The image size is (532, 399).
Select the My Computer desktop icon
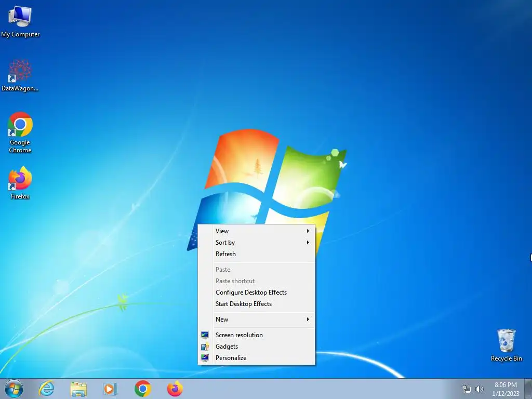(20, 22)
